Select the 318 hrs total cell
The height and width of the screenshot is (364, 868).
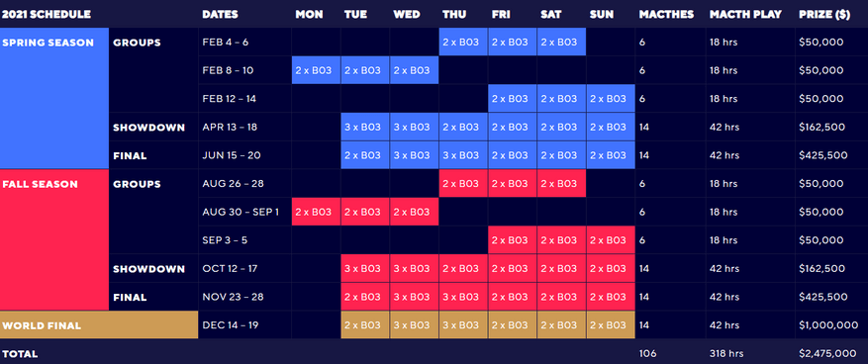point(724,353)
